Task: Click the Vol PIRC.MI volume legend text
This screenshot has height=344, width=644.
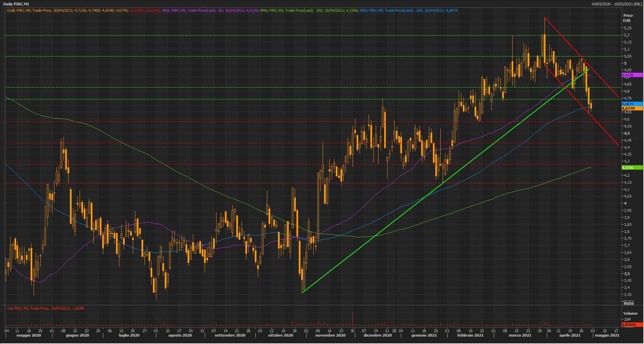Action: [x=46, y=308]
